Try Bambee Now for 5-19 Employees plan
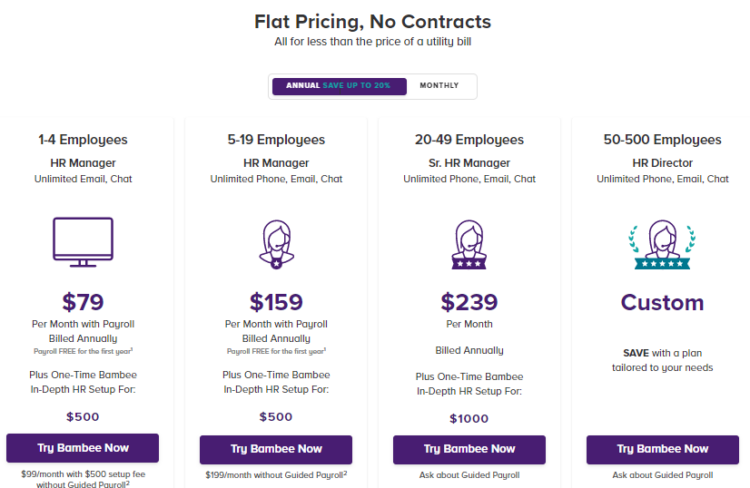This screenshot has width=750, height=488. pos(276,449)
